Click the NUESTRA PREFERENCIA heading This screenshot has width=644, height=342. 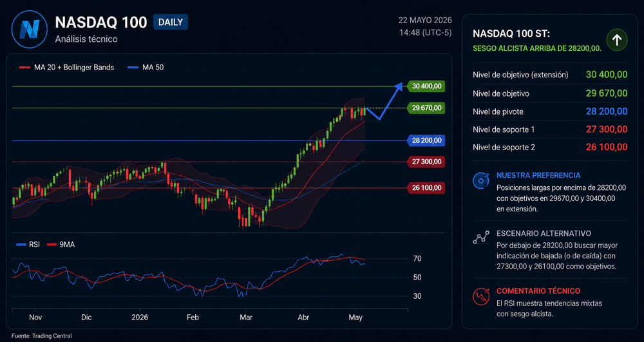538,175
